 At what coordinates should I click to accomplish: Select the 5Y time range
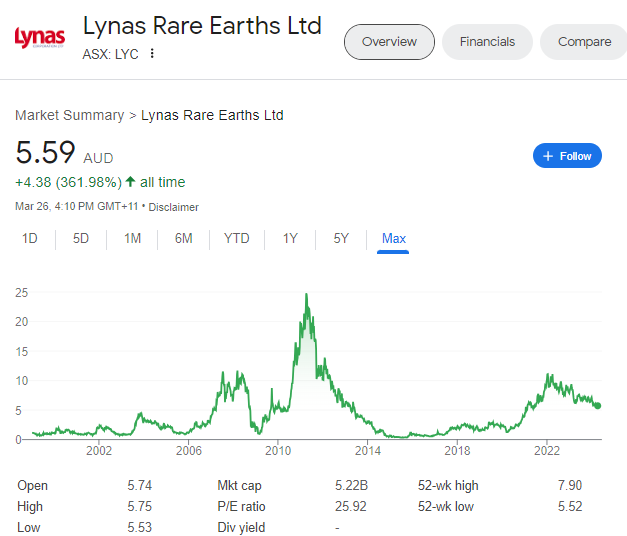341,238
